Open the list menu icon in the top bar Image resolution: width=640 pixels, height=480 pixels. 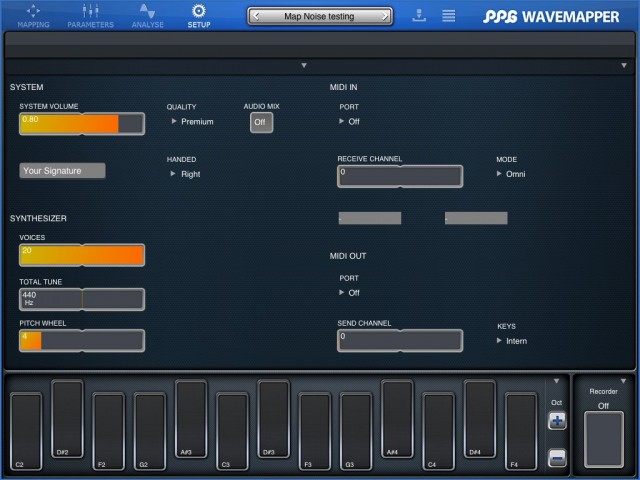[x=449, y=16]
